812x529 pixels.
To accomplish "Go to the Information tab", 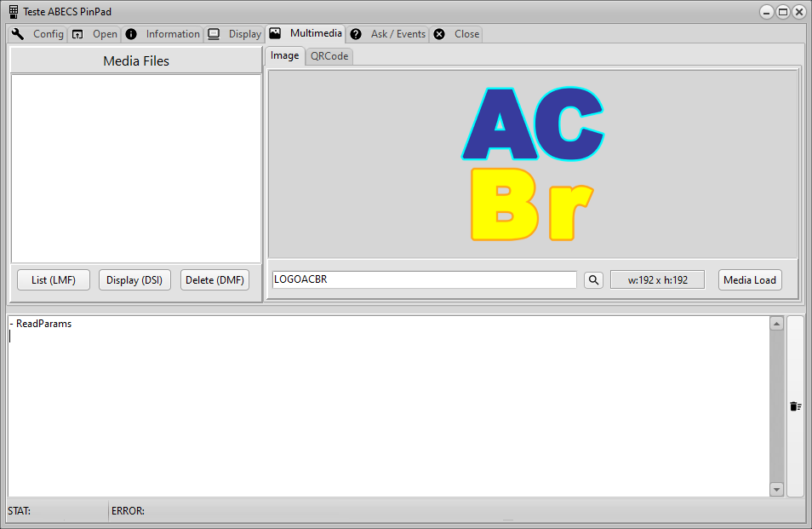I will coord(162,34).
